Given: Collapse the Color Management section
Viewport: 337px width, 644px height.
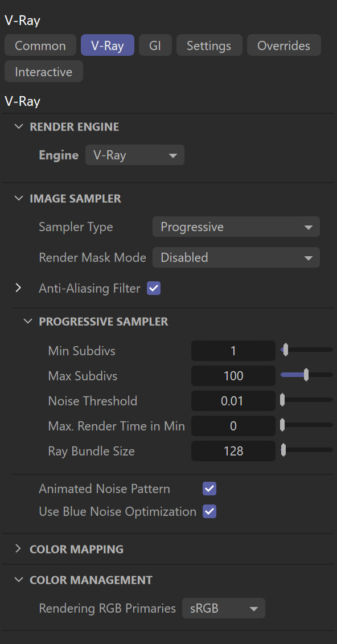Looking at the screenshot, I should click(18, 580).
